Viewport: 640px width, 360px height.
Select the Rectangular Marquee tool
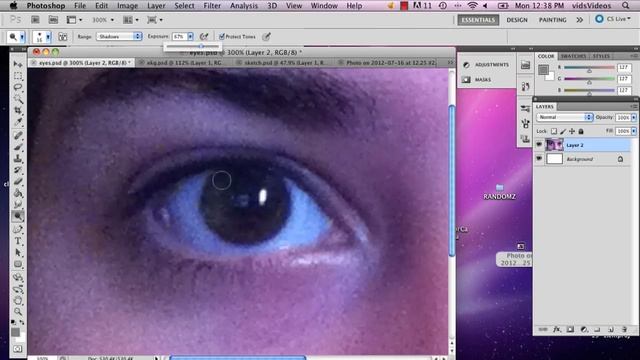(x=18, y=76)
